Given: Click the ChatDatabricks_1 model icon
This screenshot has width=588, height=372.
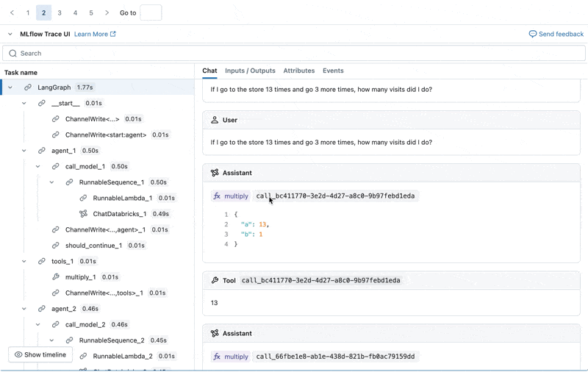Looking at the screenshot, I should (x=83, y=214).
